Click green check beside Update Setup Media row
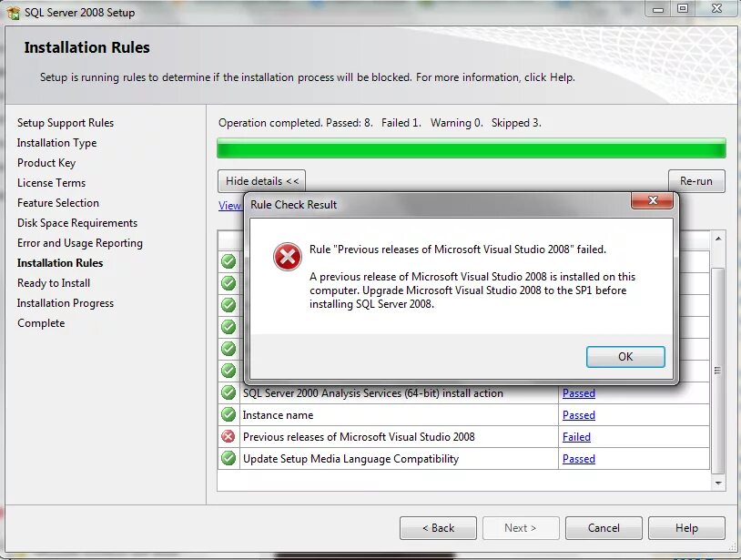Image resolution: width=741 pixels, height=560 pixels. coord(228,458)
